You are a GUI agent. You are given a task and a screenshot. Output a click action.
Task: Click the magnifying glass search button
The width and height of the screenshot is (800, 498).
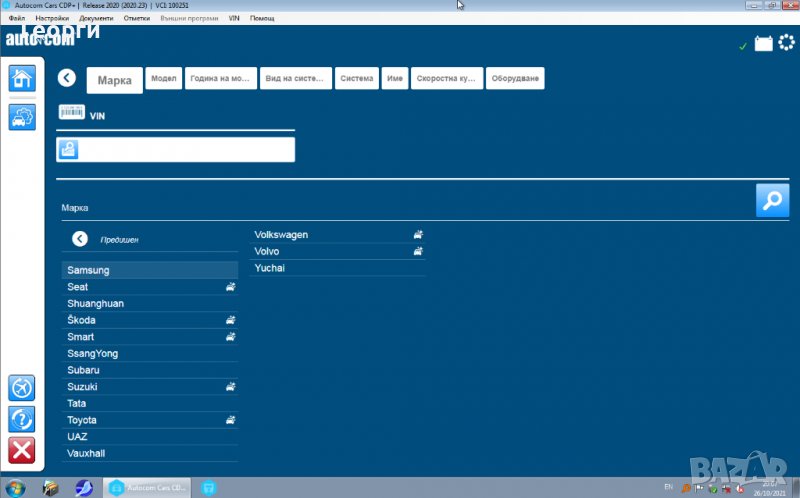(x=772, y=200)
